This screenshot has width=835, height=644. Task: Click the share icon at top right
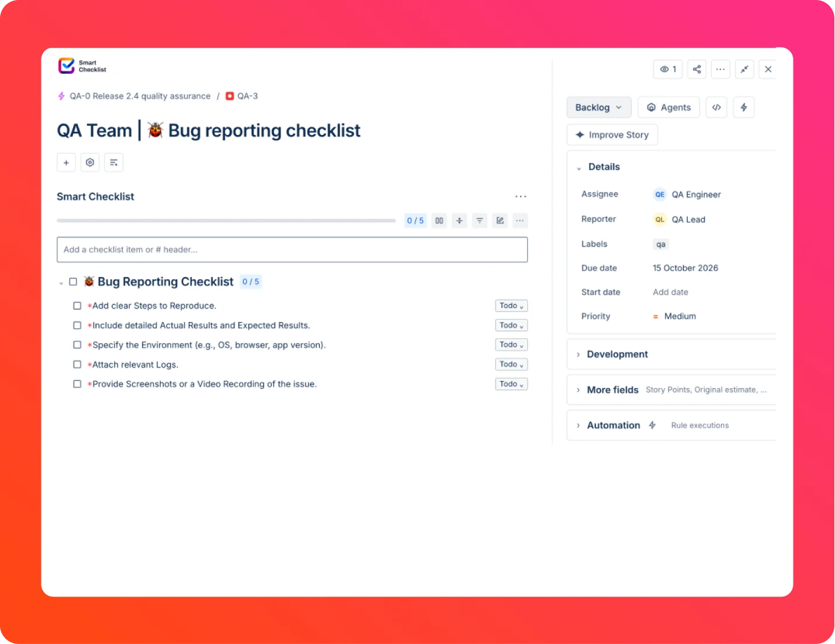(x=697, y=69)
